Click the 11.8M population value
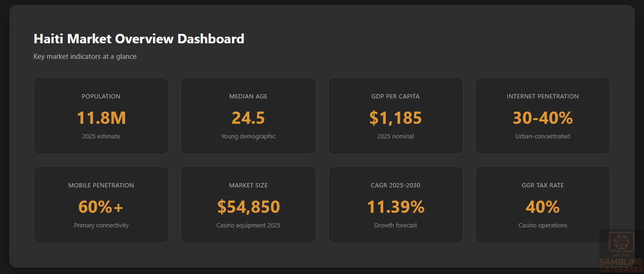Viewport: 644px width, 274px height. point(101,118)
